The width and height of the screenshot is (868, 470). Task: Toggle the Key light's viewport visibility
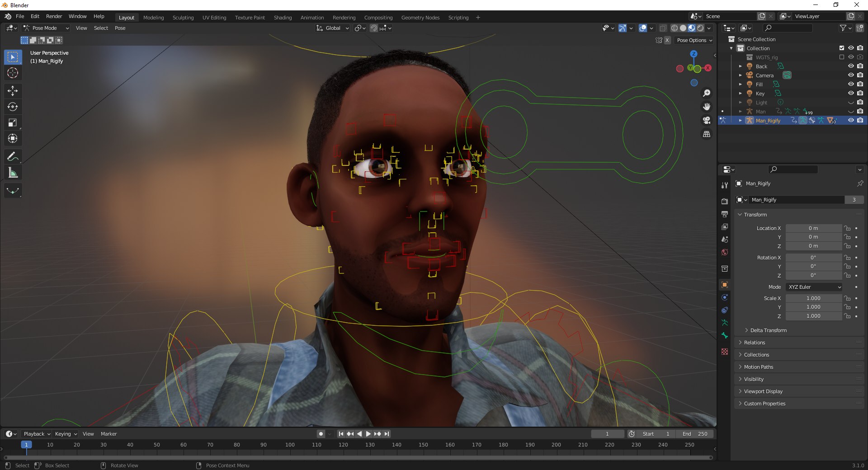point(851,93)
